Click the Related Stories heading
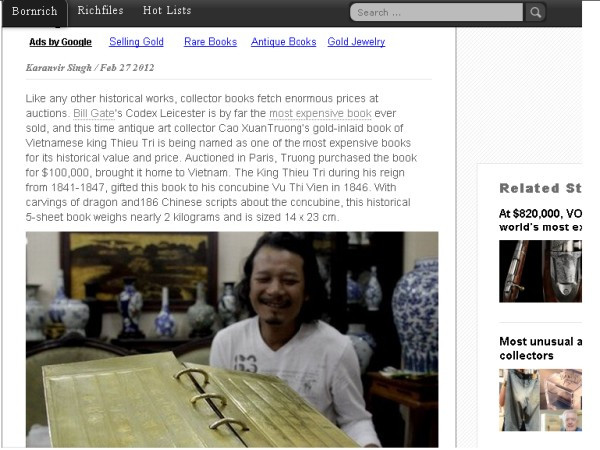The width and height of the screenshot is (600, 450). (x=540, y=188)
